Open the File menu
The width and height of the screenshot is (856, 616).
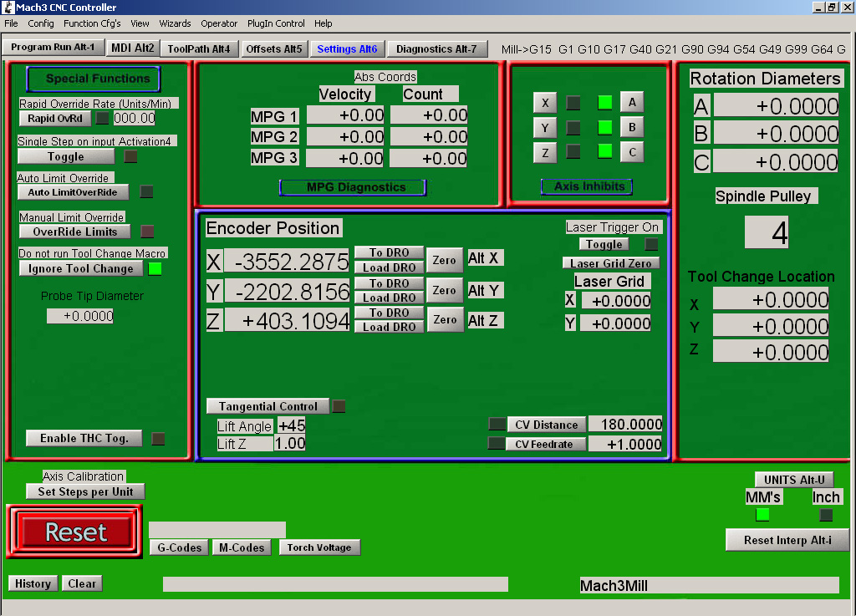[x=11, y=23]
